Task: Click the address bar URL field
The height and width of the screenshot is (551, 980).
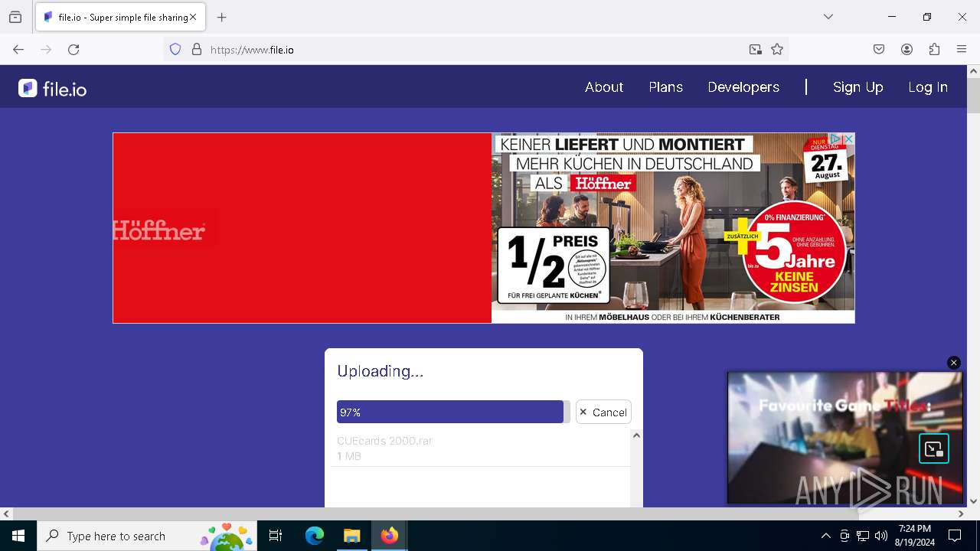Action: click(x=475, y=49)
